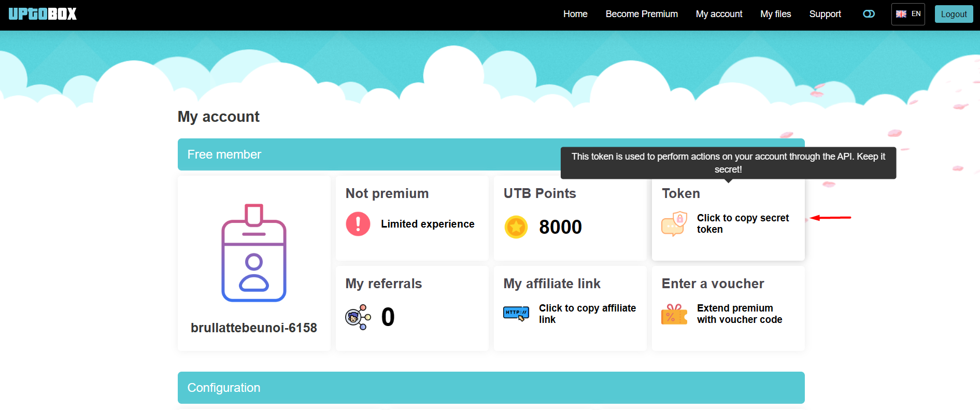Click the Token card heading
980x410 pixels.
tap(681, 193)
